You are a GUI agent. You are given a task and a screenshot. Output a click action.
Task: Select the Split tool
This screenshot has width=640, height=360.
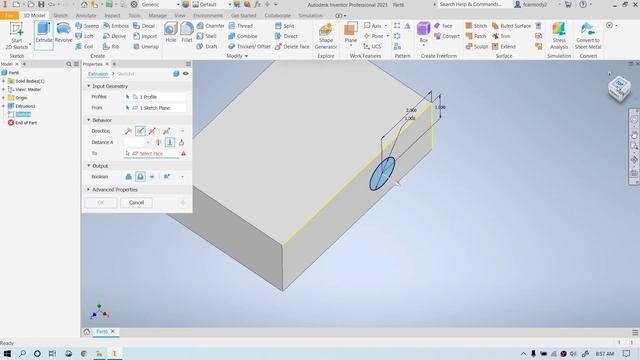pos(284,26)
